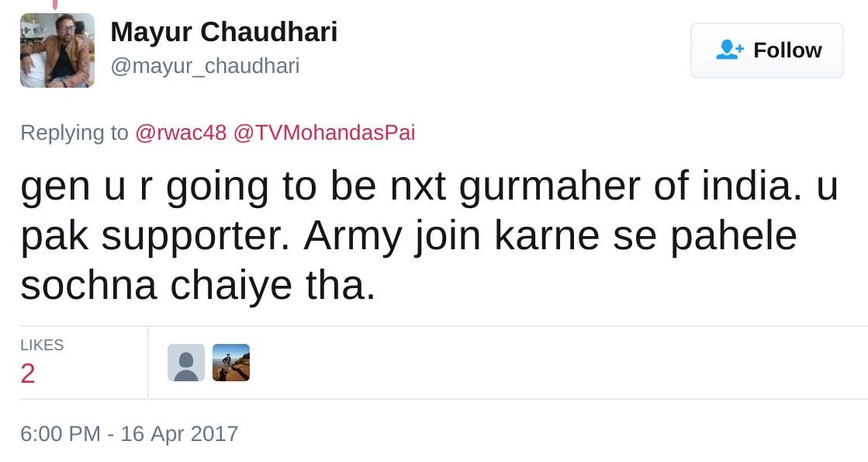Open Mayur Chaudhari's profile avatar photo

point(57,50)
